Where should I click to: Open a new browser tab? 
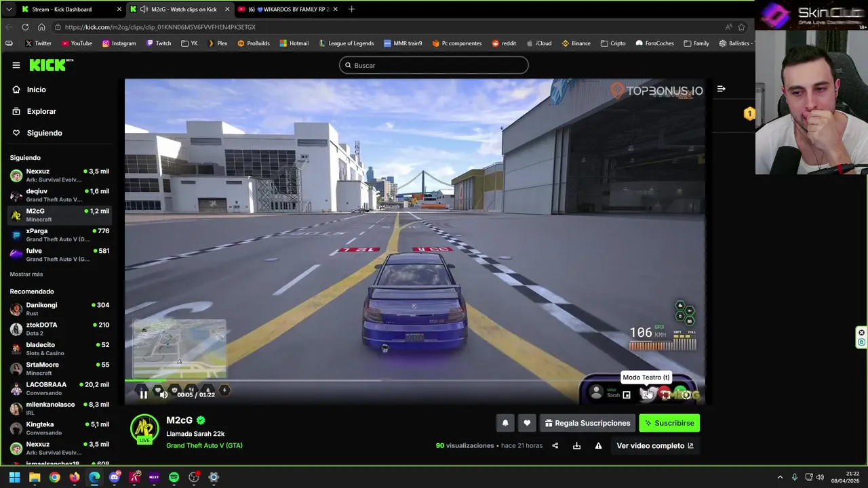(x=351, y=9)
